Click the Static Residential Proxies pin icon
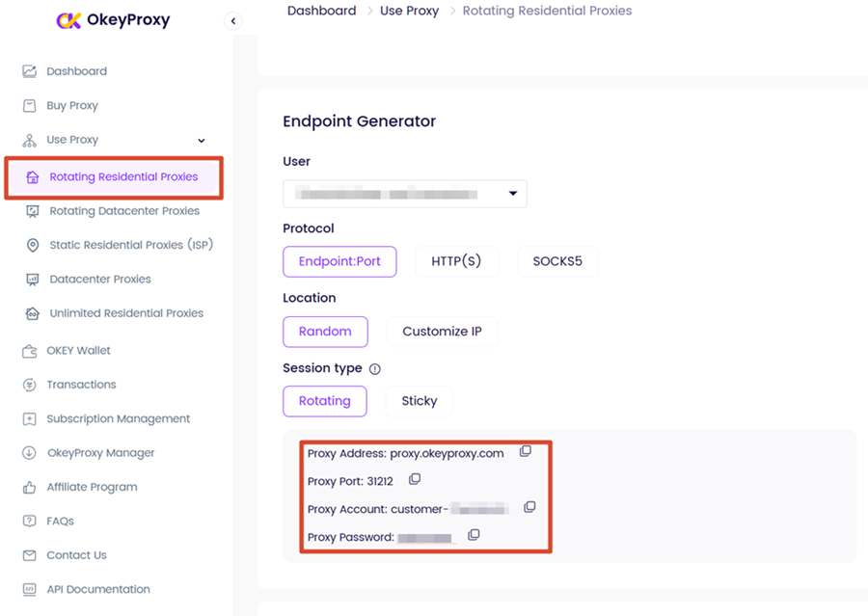This screenshot has height=616, width=868. pos(33,245)
